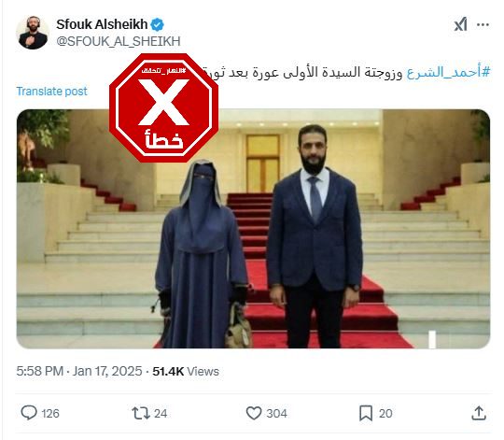Click the red خطأ stamp overlay
504x440 pixels.
pos(164,108)
